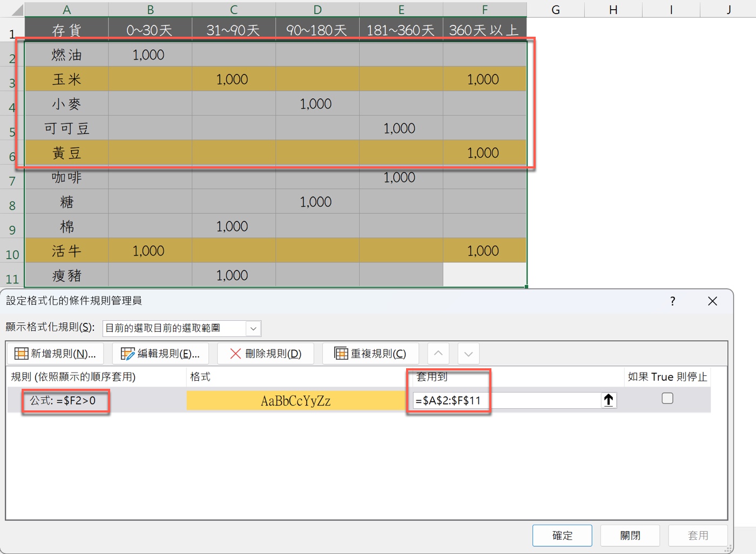Duplicate the rule using 重複規則
The height and width of the screenshot is (554, 756).
click(370, 354)
